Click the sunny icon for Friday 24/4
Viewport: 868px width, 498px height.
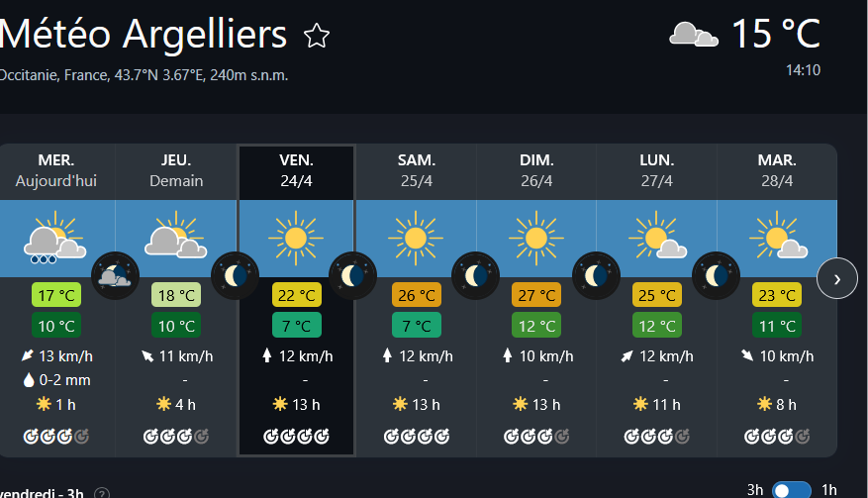pos(296,238)
